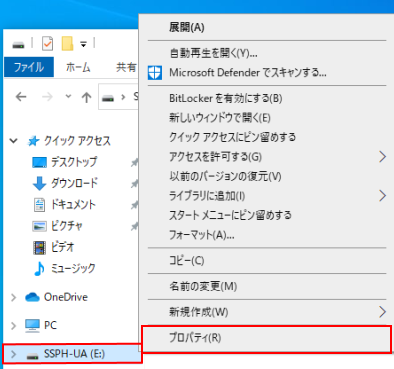Viewport: 394px width, 369px height.
Task: Expand the OneDrive tree node
Action: 13,297
